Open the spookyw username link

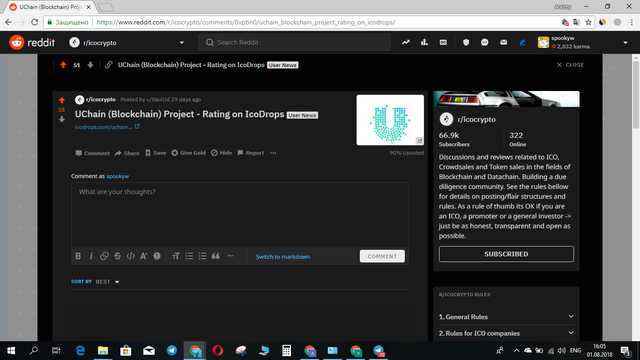[x=118, y=176]
